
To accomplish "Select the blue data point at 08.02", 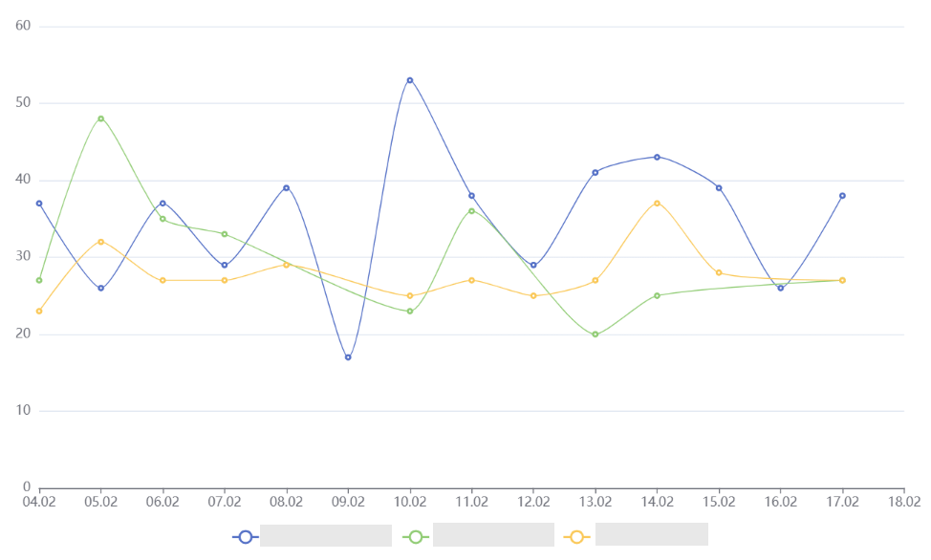I will [286, 188].
